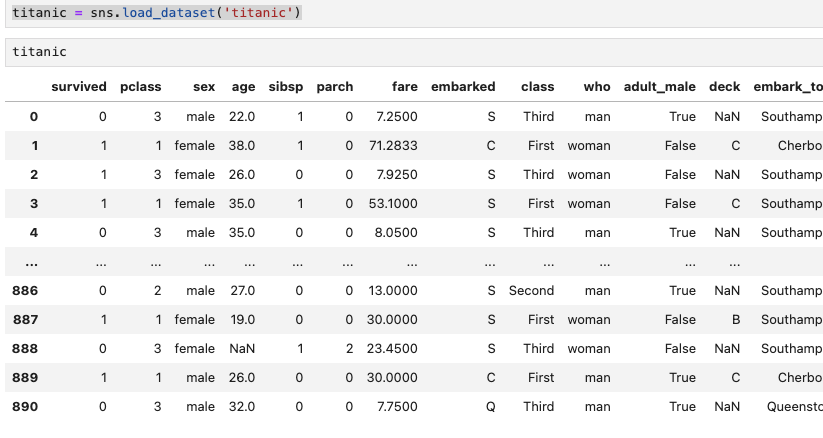Click 'Second' in the class column
This screenshot has width=823, height=438.
point(531,290)
